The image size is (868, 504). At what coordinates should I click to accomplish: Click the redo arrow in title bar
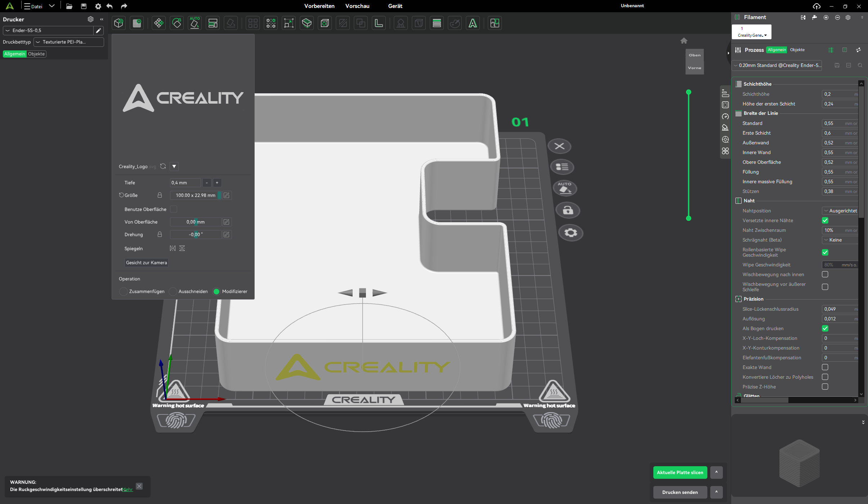pyautogui.click(x=124, y=6)
